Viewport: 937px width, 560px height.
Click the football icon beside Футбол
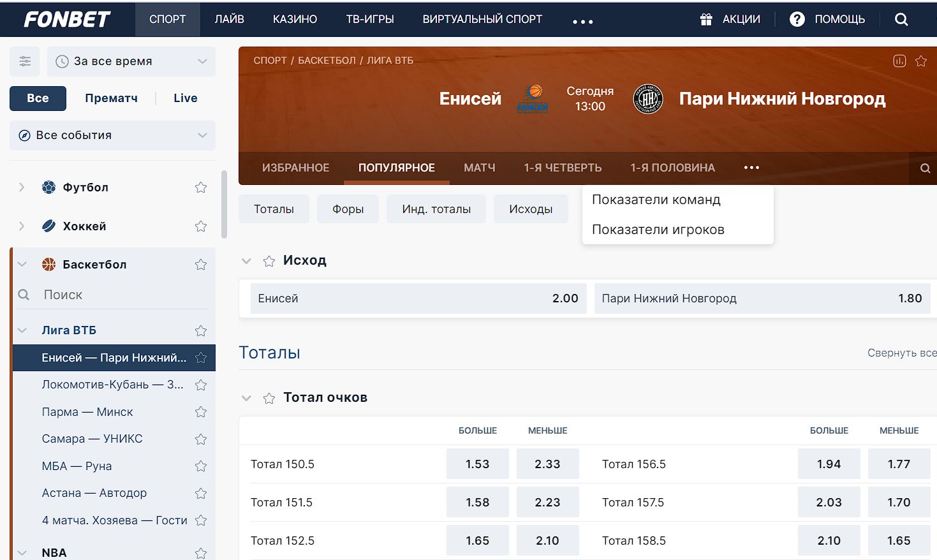pos(48,187)
